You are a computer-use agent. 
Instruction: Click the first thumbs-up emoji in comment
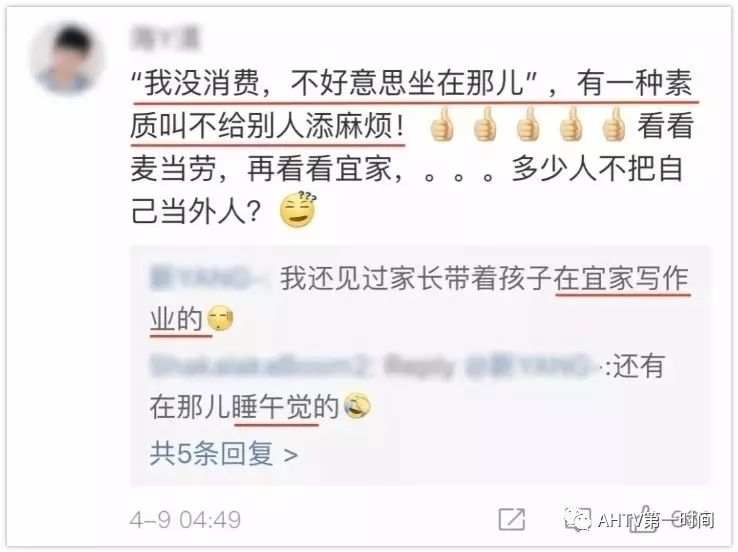tap(442, 125)
